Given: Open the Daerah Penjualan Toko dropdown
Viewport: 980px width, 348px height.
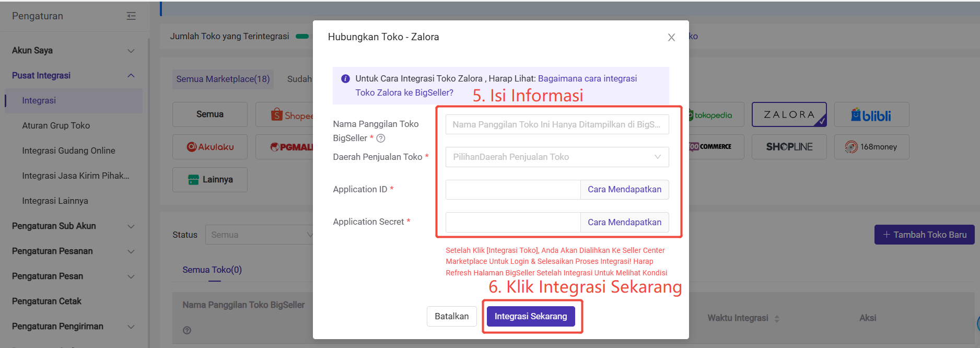Looking at the screenshot, I should click(557, 157).
